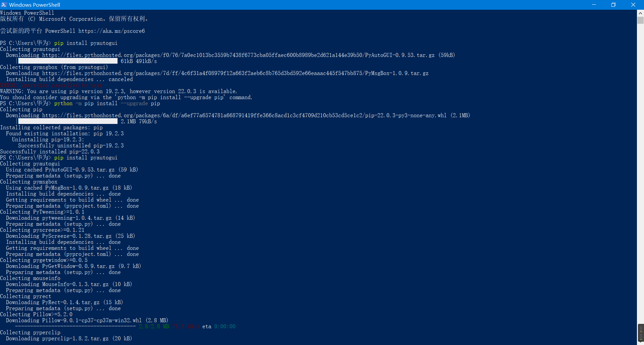Viewport: 644px width, 345px height.
Task: Click "Downloading PyGetWindow-0.0.9.tar.gz (9.7 kB)"
Action: [x=73, y=266]
